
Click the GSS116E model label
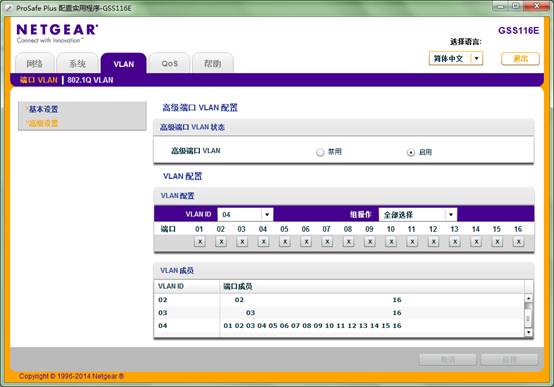[518, 31]
